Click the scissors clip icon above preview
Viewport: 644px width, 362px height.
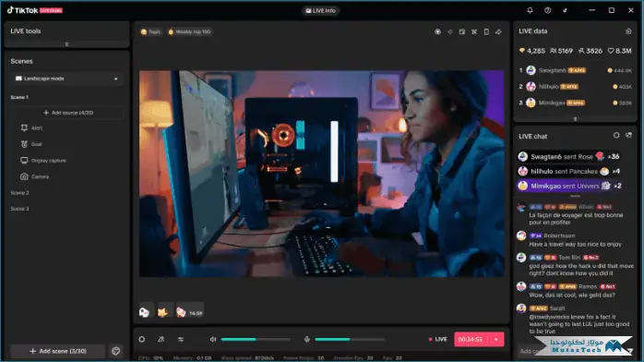point(474,31)
